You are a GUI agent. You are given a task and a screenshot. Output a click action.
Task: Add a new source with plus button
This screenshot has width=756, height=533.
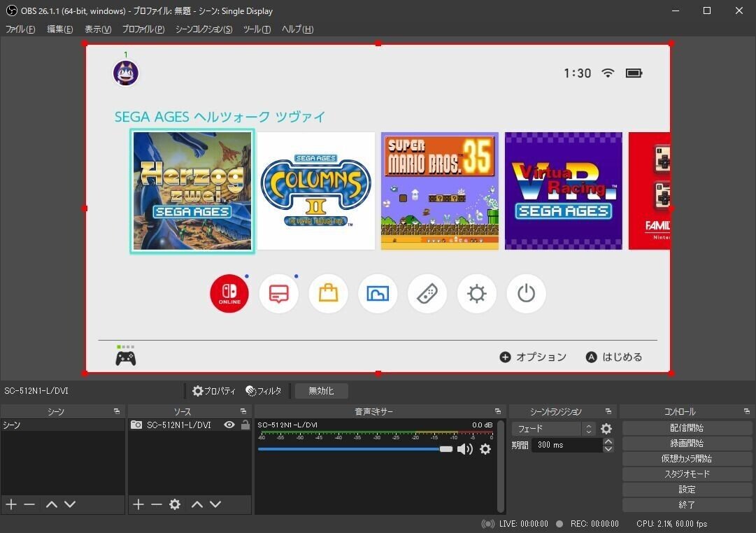[x=138, y=504]
